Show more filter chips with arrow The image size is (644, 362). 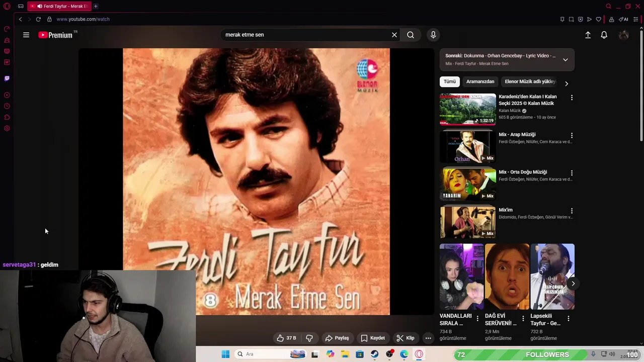coord(567,83)
